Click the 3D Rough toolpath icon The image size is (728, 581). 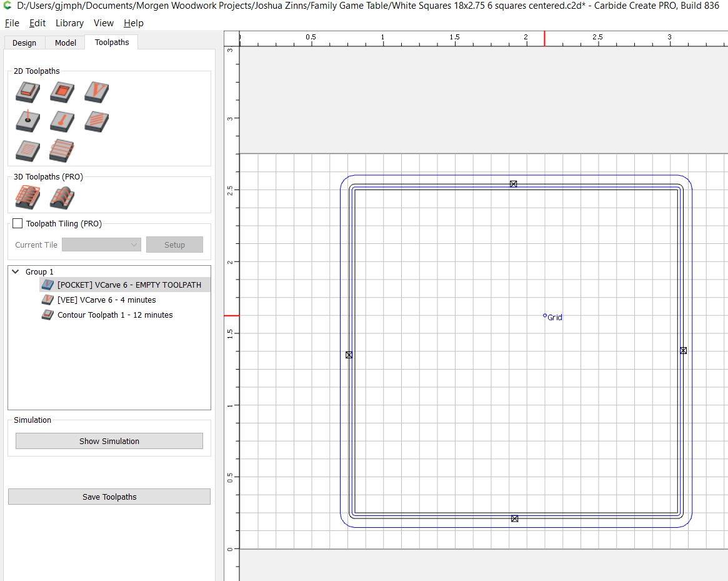(x=27, y=198)
